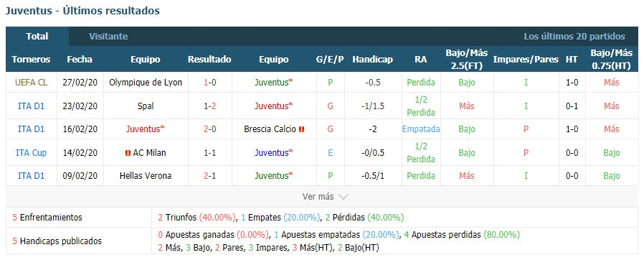Click the Brescia Calcio team name
Viewport: 644px width, 260px height.
click(x=270, y=129)
